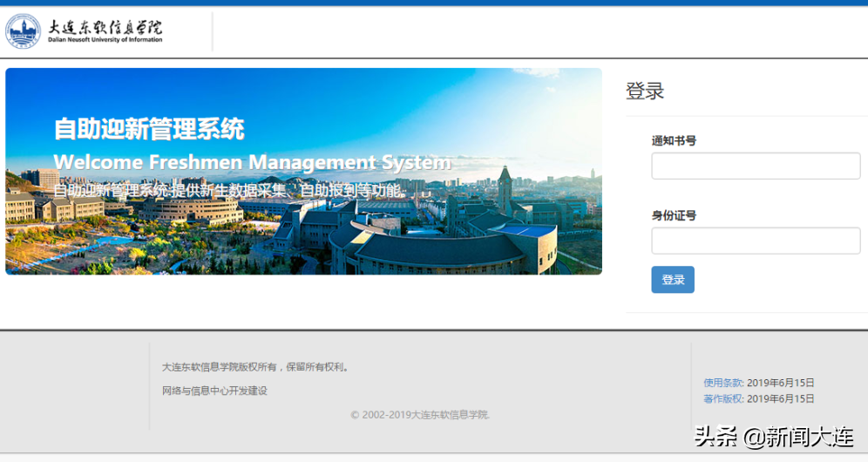Image resolution: width=868 pixels, height=462 pixels.
Task: Click the 身份证号 field label
Action: [674, 215]
